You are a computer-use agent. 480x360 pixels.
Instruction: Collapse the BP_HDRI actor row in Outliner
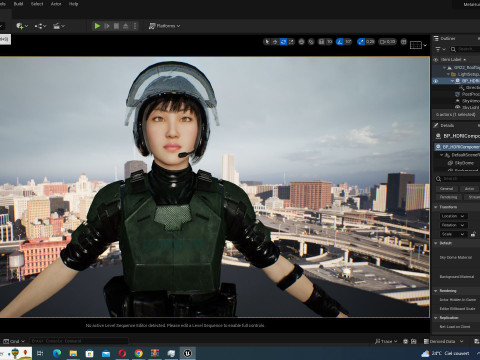click(x=452, y=81)
